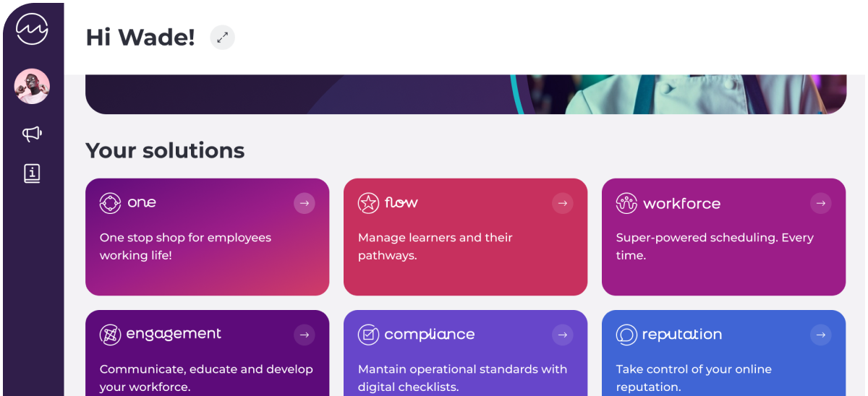Viewport: 868px width, 396px height.
Task: Click the star icon on the flow card
Action: pyautogui.click(x=369, y=203)
